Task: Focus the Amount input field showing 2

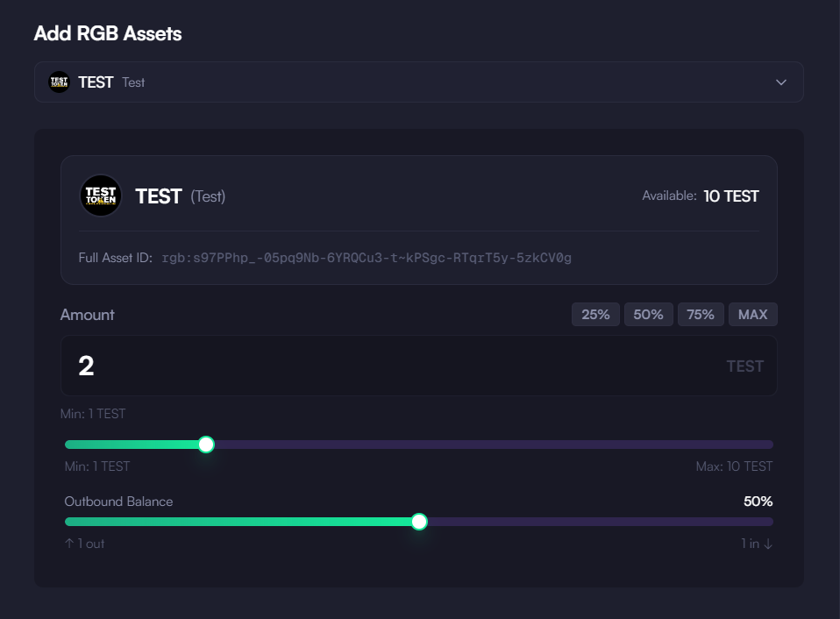Action: [x=419, y=366]
